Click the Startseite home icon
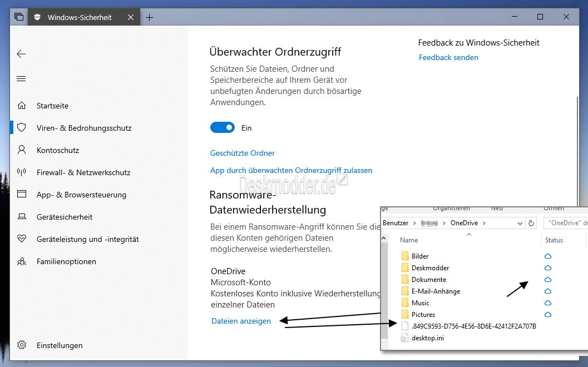The image size is (588, 367). tap(22, 105)
